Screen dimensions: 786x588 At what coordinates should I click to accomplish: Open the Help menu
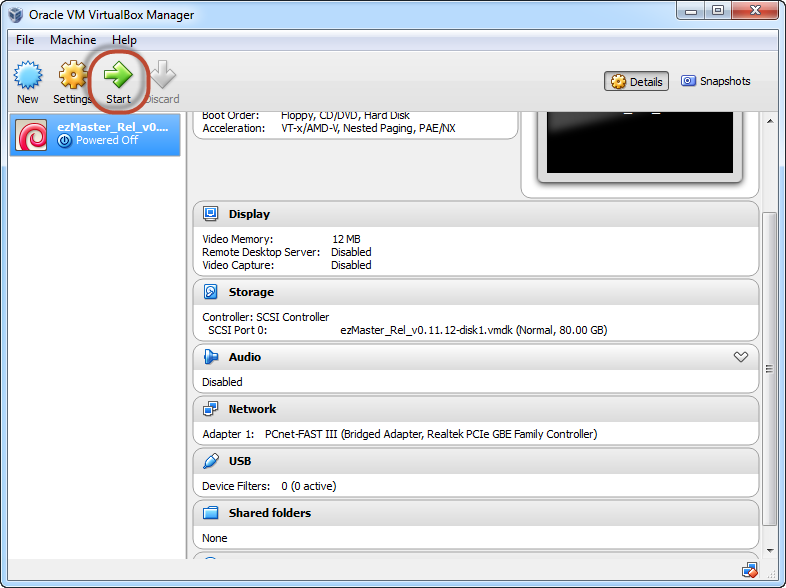coord(124,40)
